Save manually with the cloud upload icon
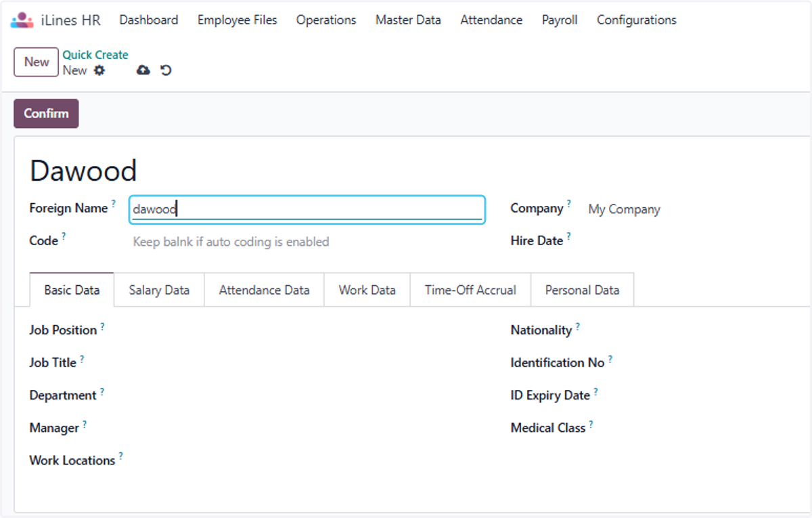This screenshot has width=812, height=518. coord(143,70)
